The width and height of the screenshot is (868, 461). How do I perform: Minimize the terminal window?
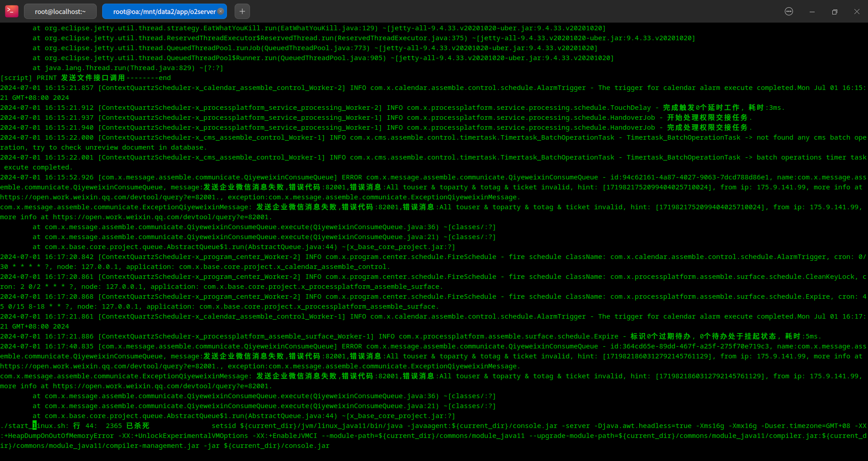click(812, 11)
